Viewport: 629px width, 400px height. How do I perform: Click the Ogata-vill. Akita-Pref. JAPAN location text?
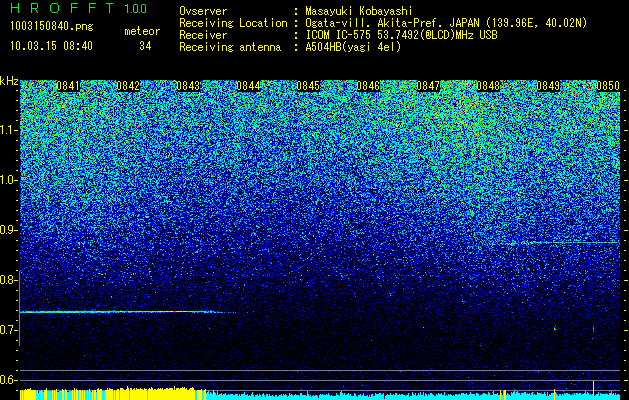[446, 23]
